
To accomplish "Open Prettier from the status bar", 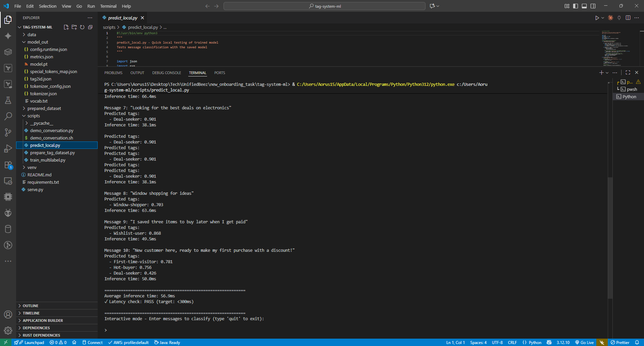I will coord(620,342).
